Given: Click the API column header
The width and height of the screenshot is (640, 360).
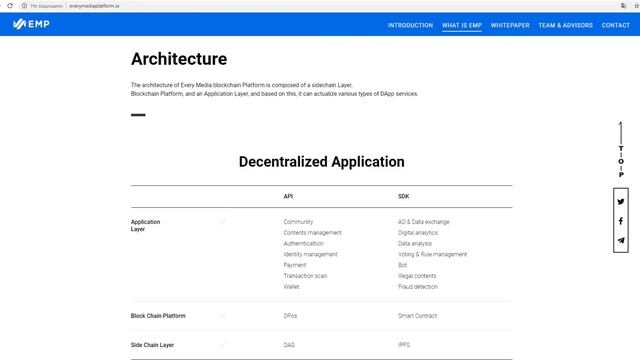Looking at the screenshot, I should point(288,196).
